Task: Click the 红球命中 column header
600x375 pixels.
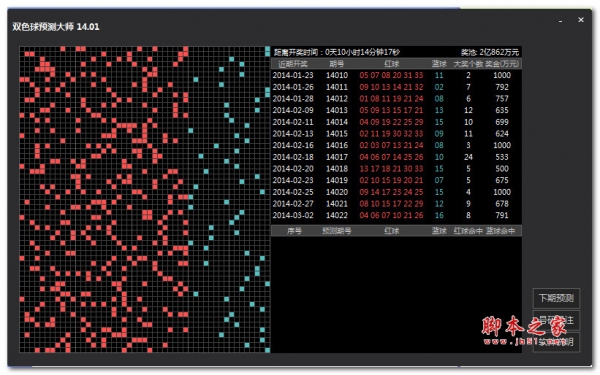Action: click(x=468, y=231)
